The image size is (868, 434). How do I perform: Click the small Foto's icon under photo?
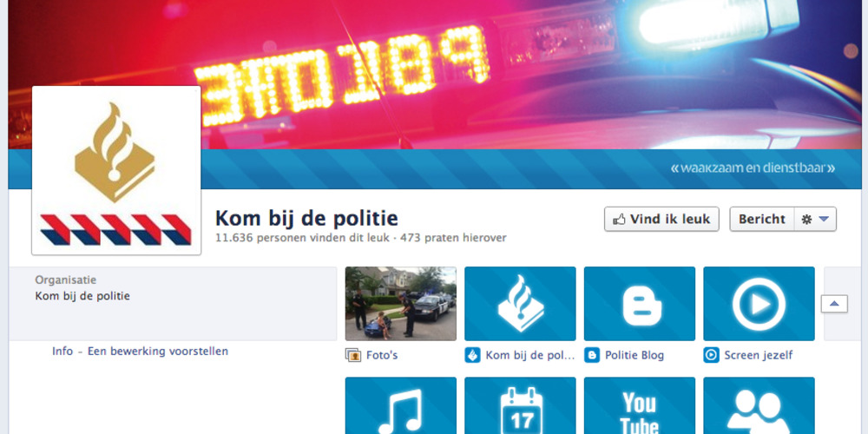click(353, 355)
